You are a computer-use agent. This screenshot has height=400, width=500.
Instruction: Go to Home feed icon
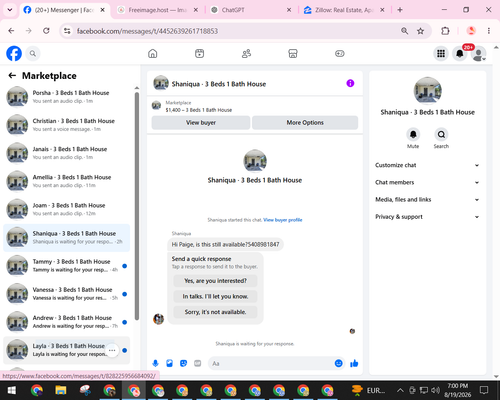coord(153,53)
